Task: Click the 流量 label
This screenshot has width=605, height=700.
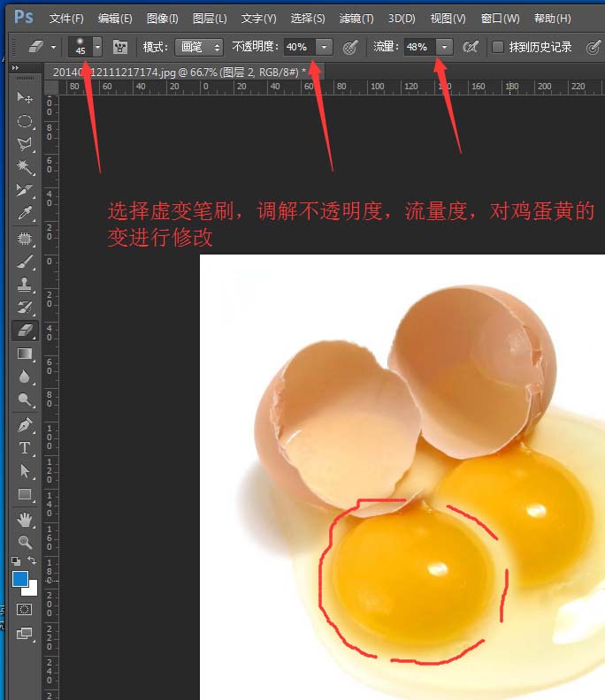Action: (386, 47)
